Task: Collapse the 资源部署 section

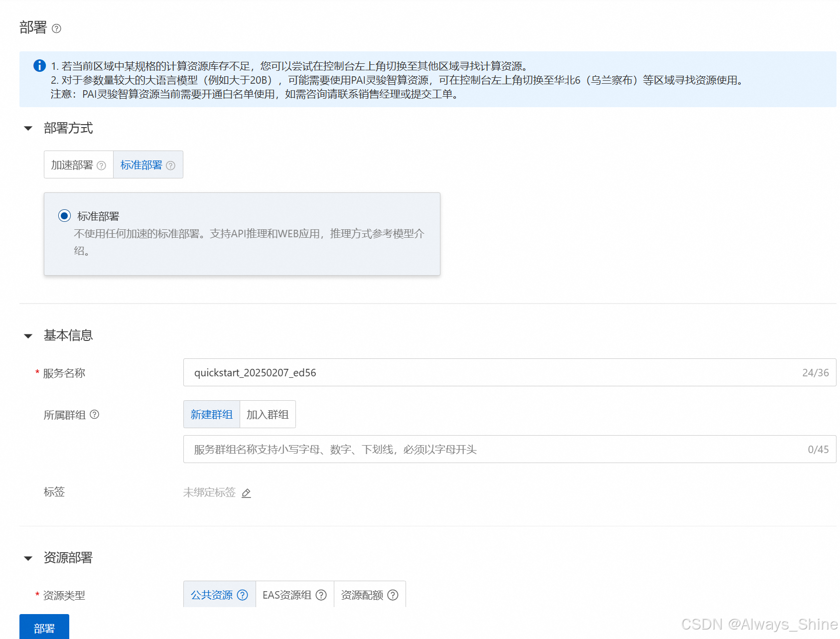Action: click(x=28, y=558)
